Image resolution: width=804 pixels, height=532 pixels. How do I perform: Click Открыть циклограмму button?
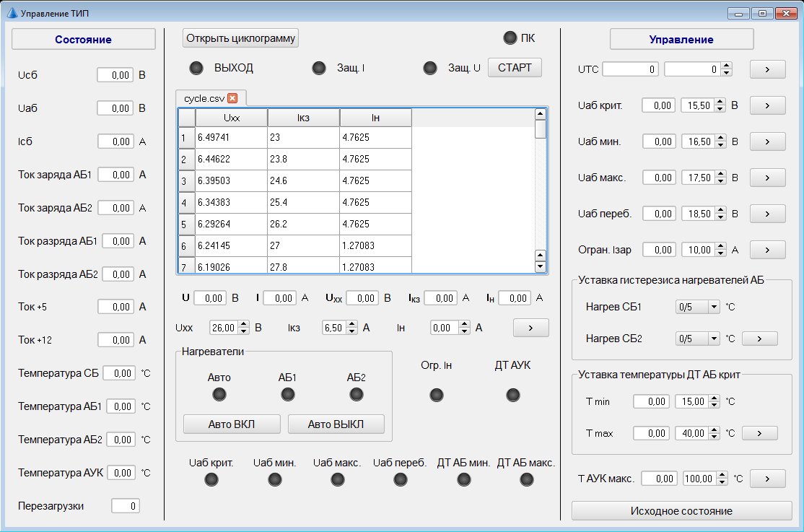[240, 38]
